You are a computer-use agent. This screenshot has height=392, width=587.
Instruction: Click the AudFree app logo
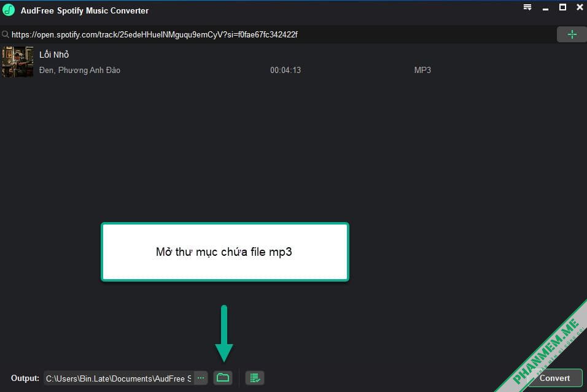(9, 10)
